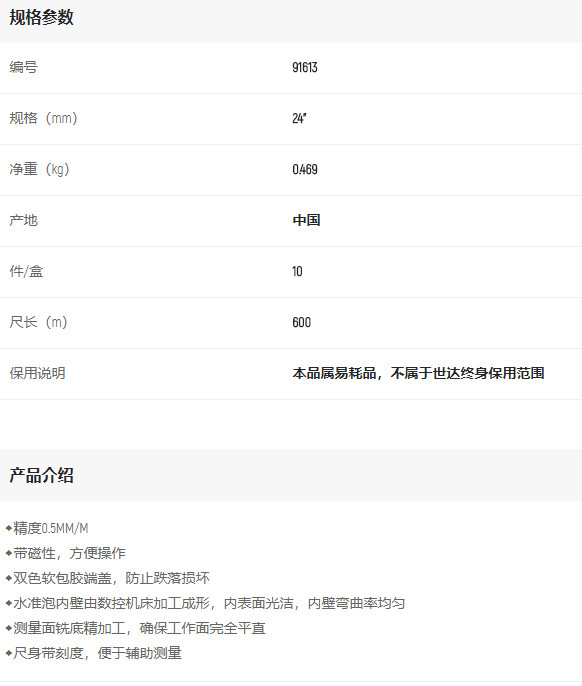
Task: Select the 中国 origin value
Action: [x=306, y=220]
